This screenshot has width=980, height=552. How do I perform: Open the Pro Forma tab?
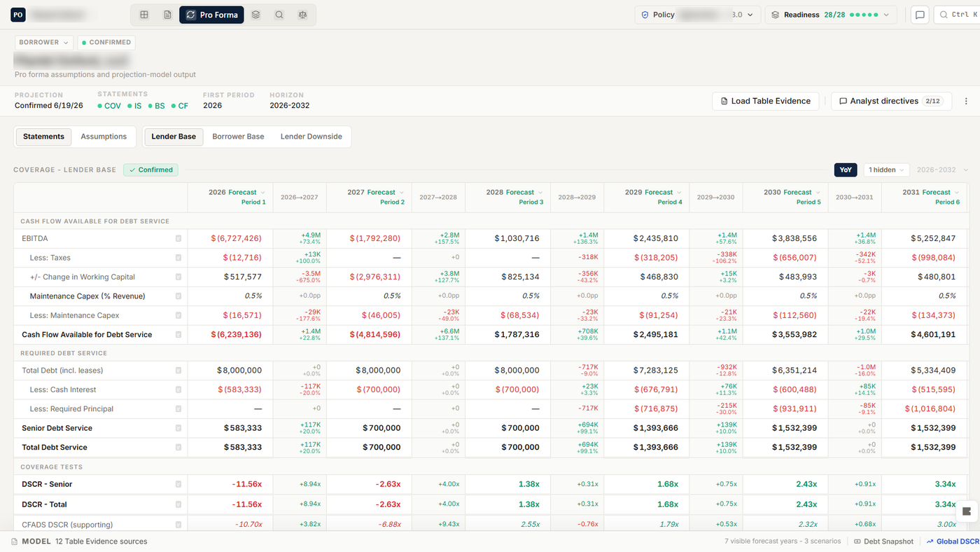tap(211, 15)
